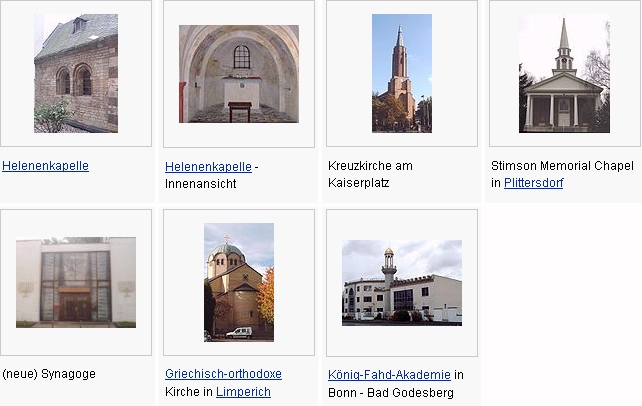Click the Stimson Memorial Chapel caption text

click(x=562, y=166)
